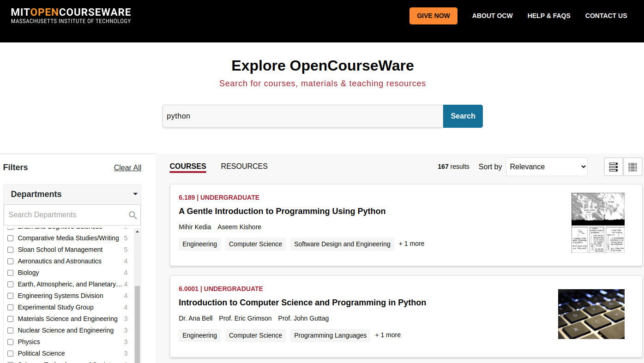
Task: Click the HELP & FAQS menu item
Action: pyautogui.click(x=549, y=15)
